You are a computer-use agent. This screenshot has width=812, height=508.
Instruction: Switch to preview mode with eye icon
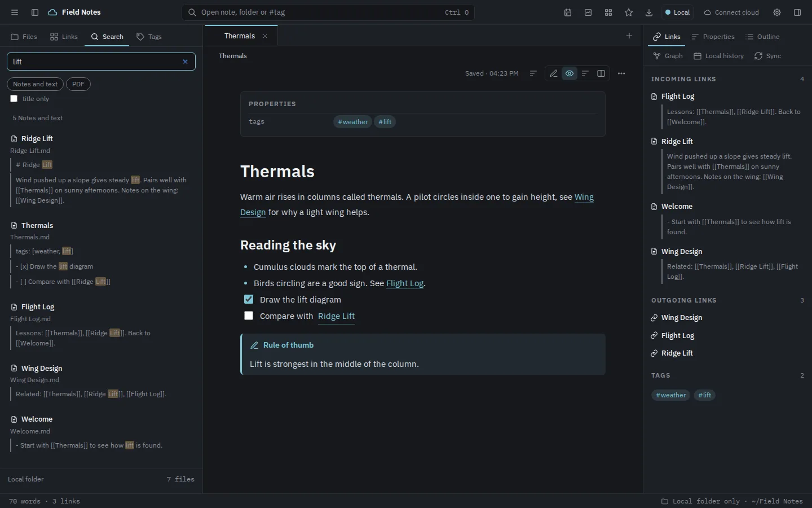[570, 73]
